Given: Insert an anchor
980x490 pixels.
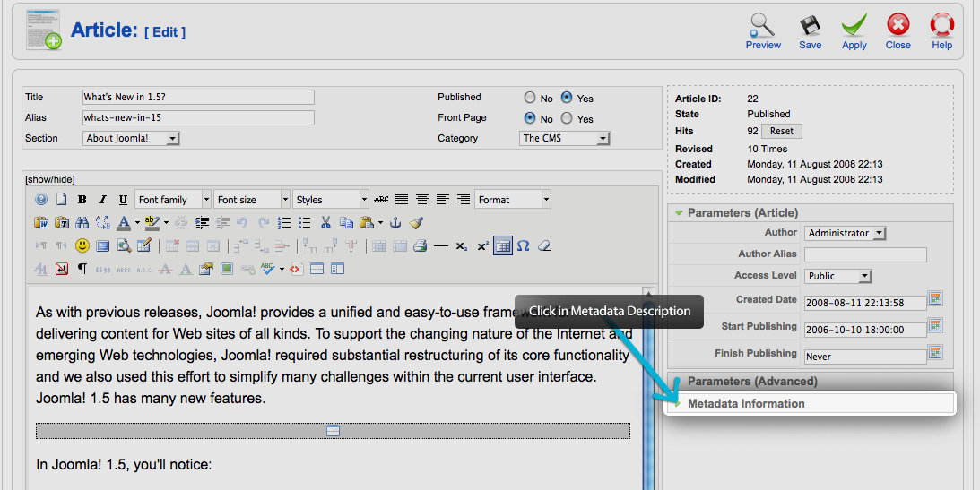Looking at the screenshot, I should point(395,222).
